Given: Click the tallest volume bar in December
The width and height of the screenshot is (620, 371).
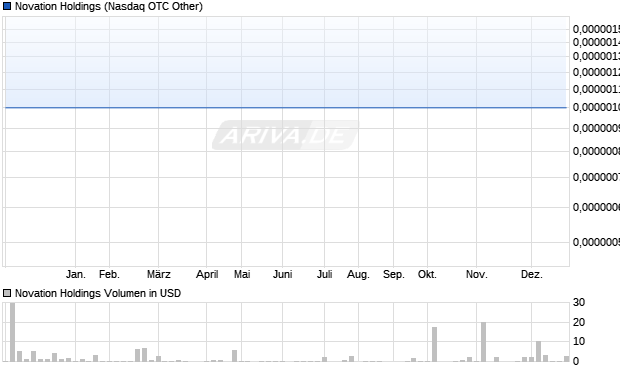Looking at the screenshot, I should click(539, 351).
